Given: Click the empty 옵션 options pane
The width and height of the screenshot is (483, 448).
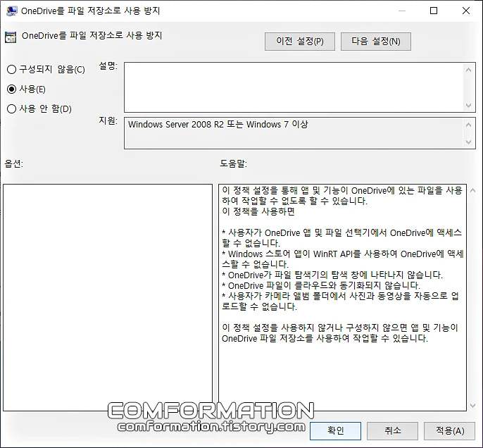Looking at the screenshot, I should (x=108, y=297).
